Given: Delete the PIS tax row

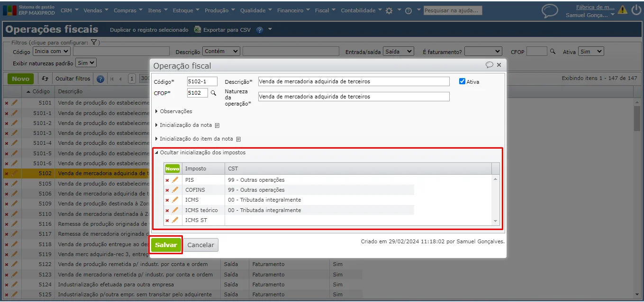Looking at the screenshot, I should 167,180.
